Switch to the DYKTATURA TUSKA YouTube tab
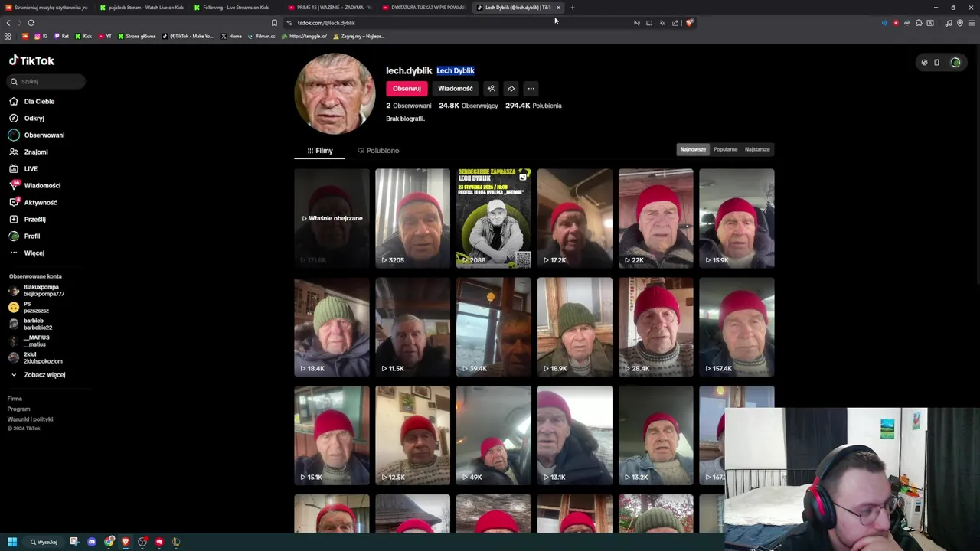980x551 pixels. tap(423, 8)
